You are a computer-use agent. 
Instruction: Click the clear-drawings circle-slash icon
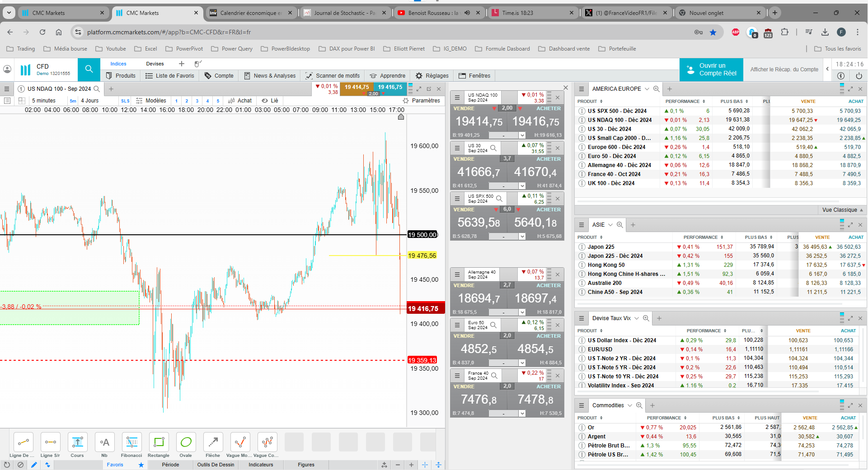[x=20, y=465]
